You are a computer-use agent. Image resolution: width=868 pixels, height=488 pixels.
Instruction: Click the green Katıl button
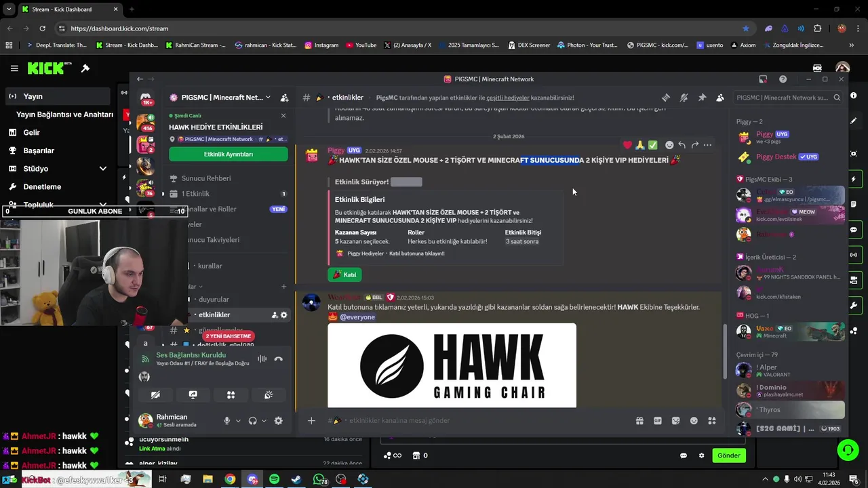[344, 274]
